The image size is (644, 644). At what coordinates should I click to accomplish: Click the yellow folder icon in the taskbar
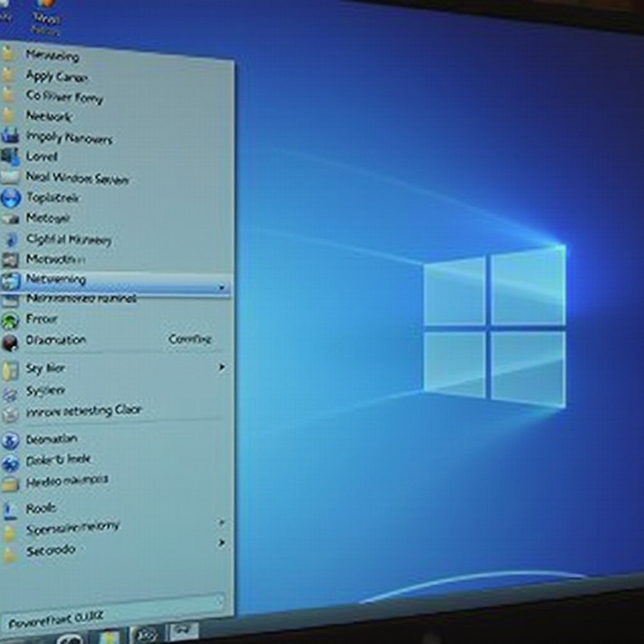click(x=109, y=636)
